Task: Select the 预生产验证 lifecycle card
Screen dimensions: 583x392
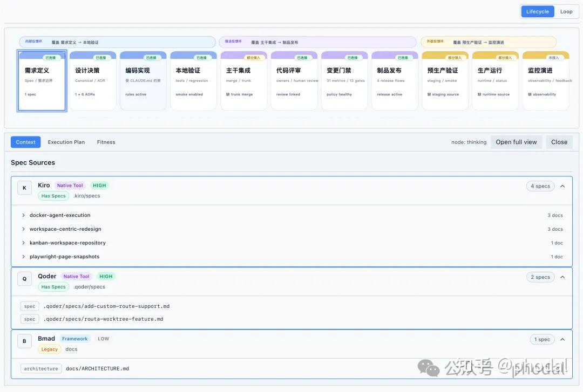Action: tap(445, 81)
